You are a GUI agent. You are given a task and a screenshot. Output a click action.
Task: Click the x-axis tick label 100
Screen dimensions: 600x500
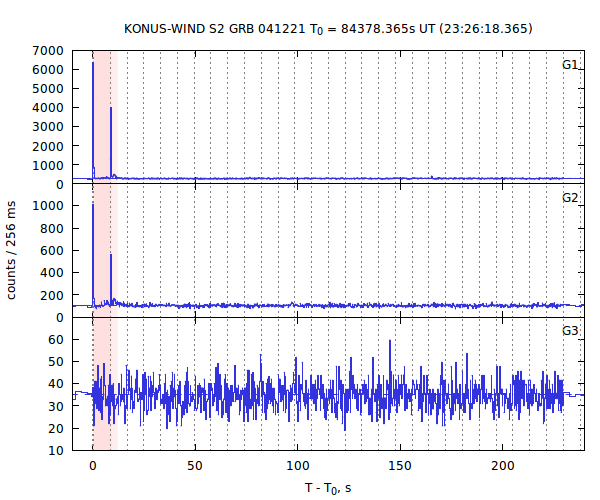pyautogui.click(x=297, y=466)
